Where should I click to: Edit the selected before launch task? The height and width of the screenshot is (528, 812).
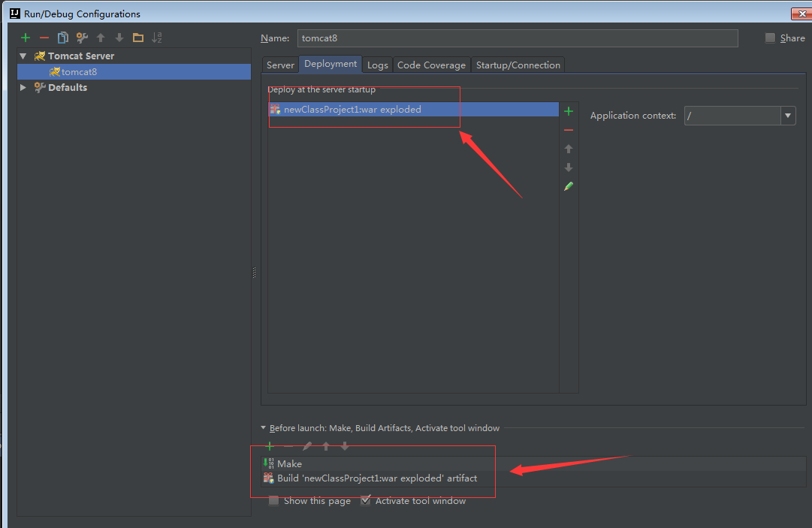[x=307, y=445]
